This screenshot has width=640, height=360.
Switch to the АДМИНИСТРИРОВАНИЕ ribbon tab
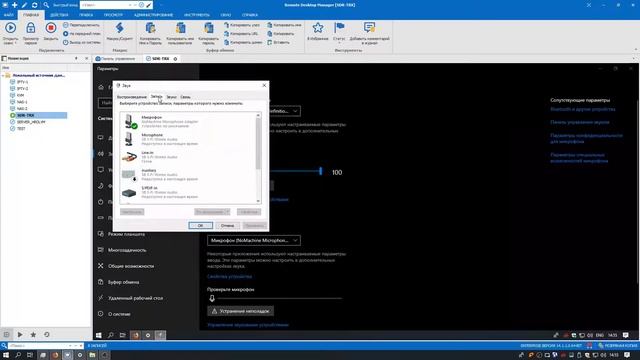pyautogui.click(x=153, y=15)
